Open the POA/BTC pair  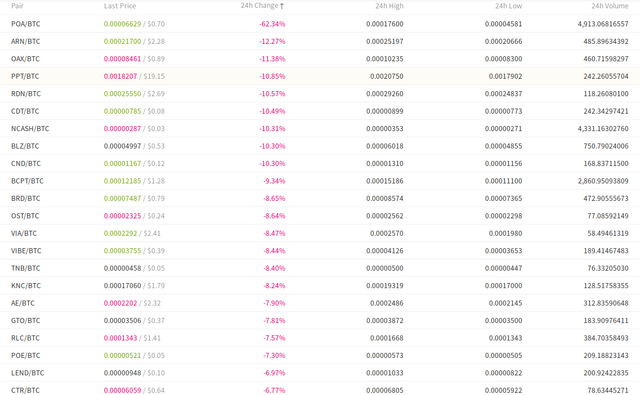coord(26,24)
